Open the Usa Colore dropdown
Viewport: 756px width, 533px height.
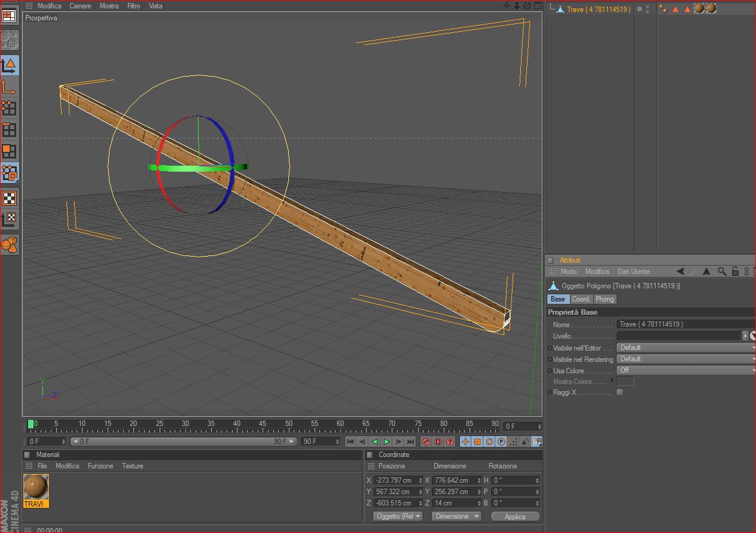pyautogui.click(x=686, y=370)
